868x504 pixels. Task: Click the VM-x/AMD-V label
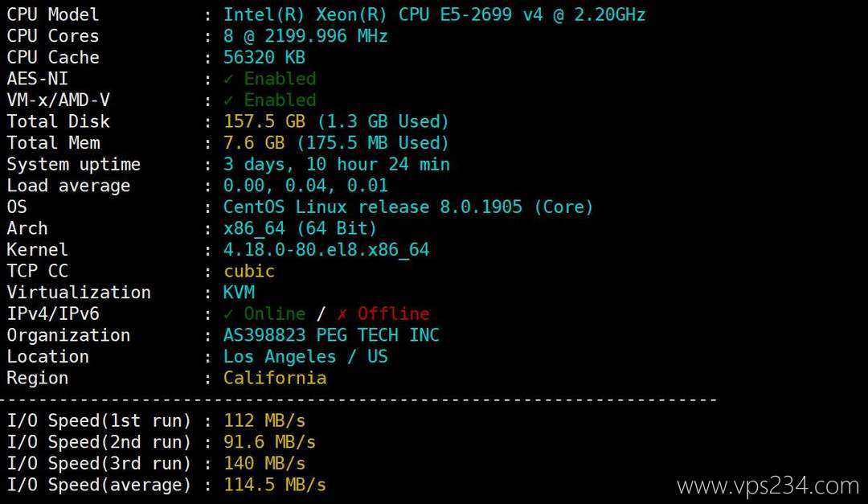click(x=58, y=100)
